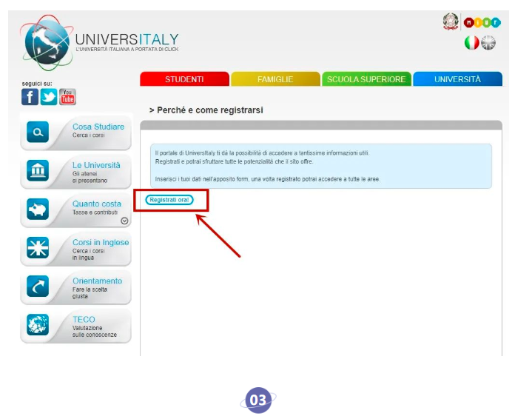The width and height of the screenshot is (532, 419).
Task: Click the Universitaly globe logo
Action: pyautogui.click(x=47, y=43)
